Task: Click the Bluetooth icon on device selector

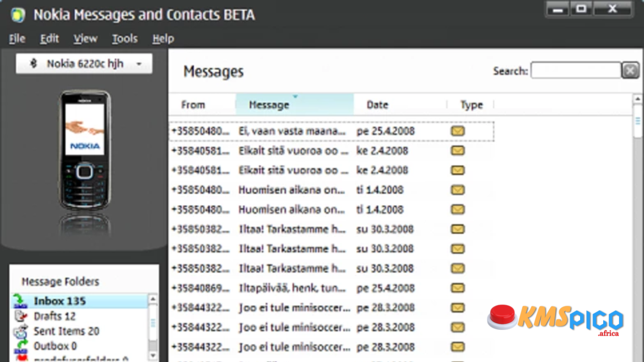Action: 34,64
